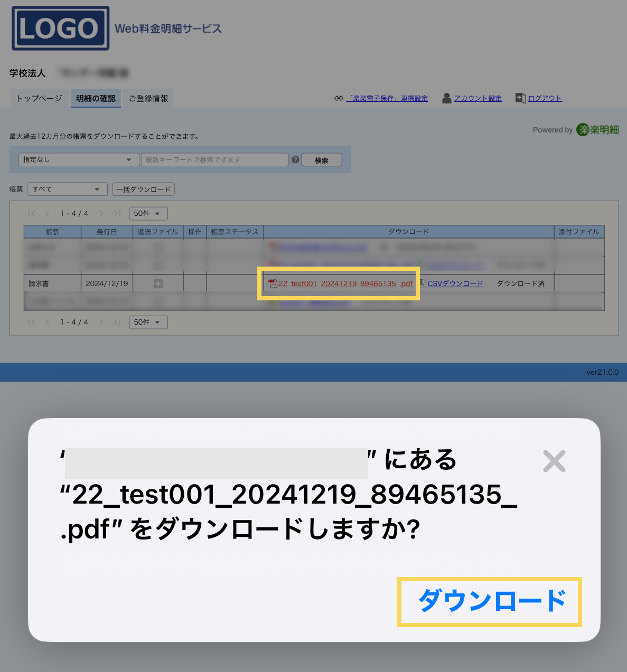Viewport: 627px width, 672px height.
Task: Click the LOGO image in header
Action: 60,29
